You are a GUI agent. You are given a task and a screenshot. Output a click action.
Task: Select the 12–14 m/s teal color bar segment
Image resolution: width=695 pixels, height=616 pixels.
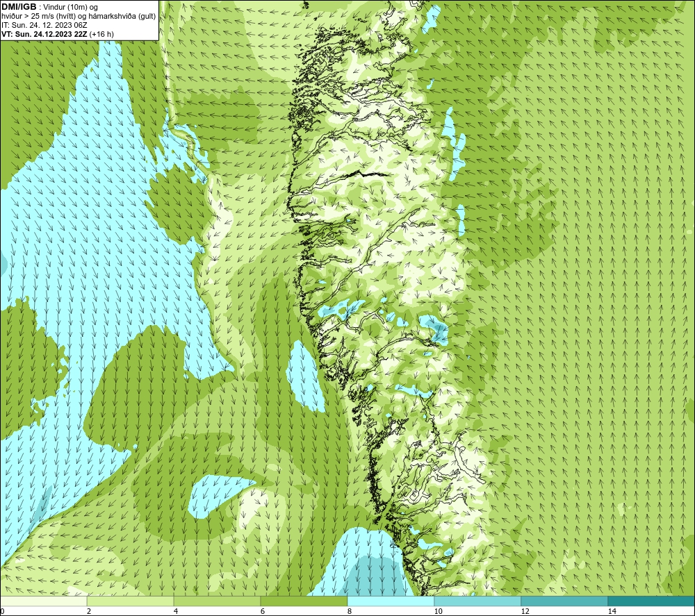click(x=564, y=601)
